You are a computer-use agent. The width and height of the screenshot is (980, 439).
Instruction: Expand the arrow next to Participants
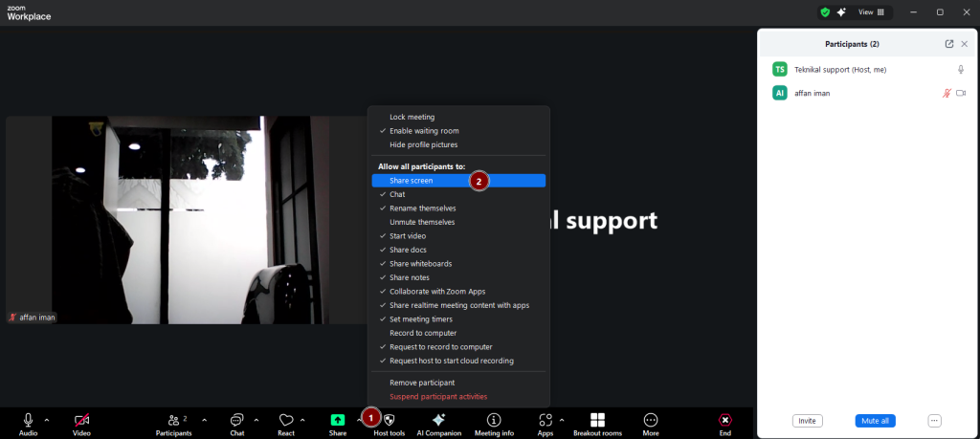point(204,420)
